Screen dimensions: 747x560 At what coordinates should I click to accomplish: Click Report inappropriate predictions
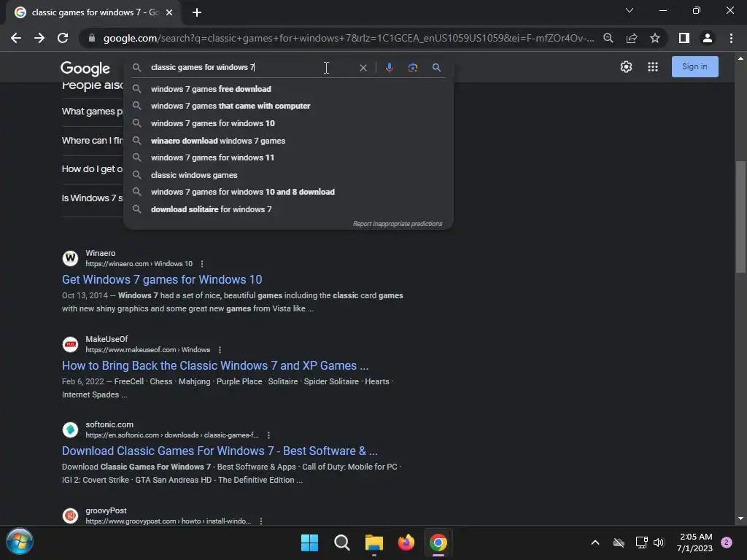398,224
